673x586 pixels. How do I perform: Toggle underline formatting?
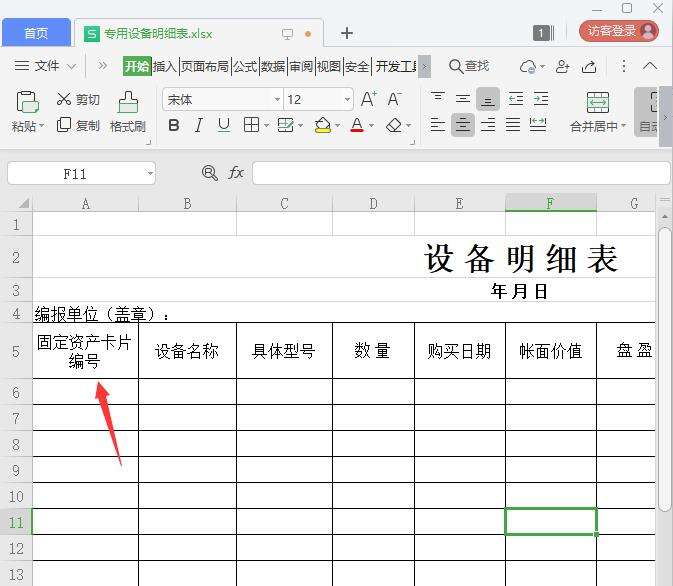click(x=224, y=125)
